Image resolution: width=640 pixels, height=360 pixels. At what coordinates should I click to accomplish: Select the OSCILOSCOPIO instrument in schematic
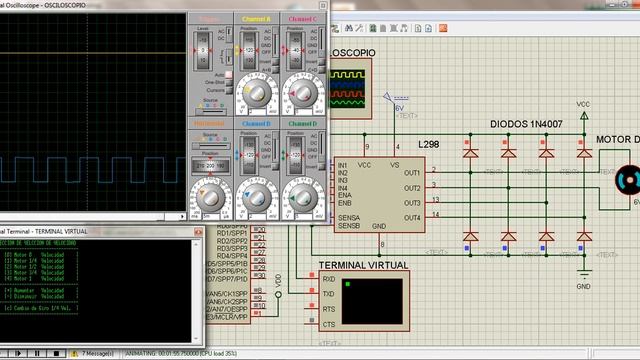350,89
